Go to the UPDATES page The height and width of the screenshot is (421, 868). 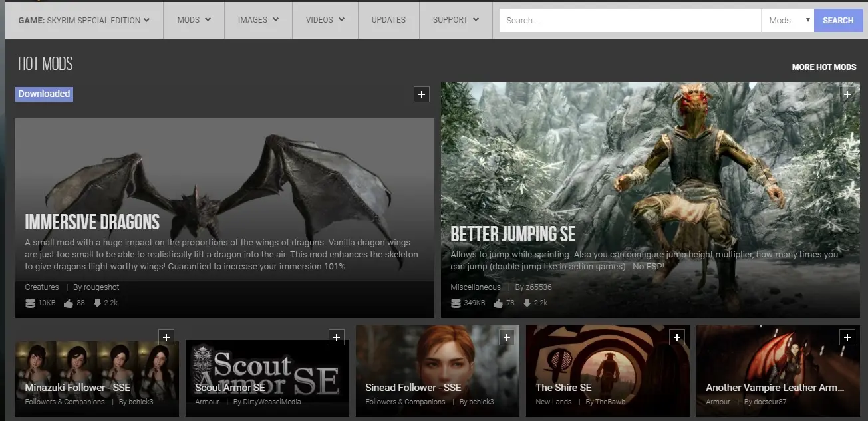coord(388,20)
